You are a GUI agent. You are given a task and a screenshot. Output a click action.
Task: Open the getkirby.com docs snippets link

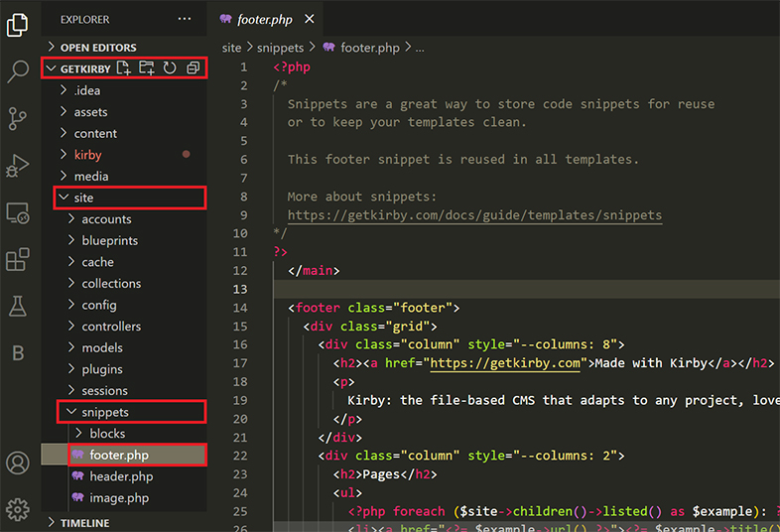pos(474,215)
